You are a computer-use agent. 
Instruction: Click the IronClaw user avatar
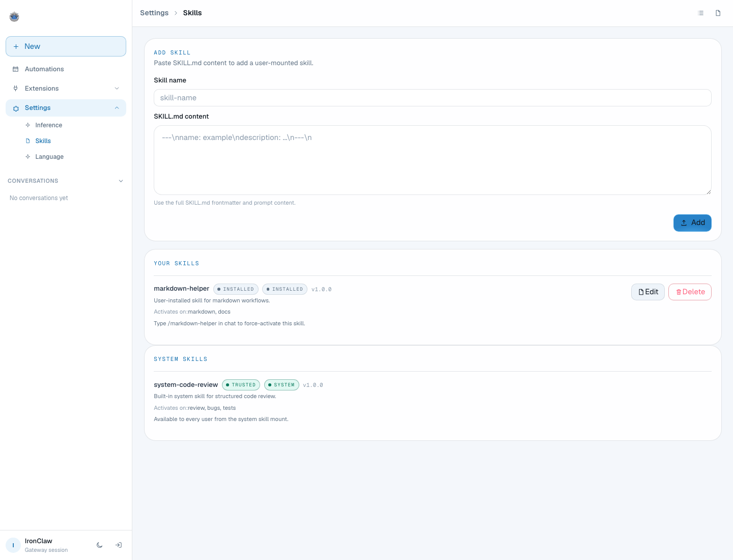(13, 545)
